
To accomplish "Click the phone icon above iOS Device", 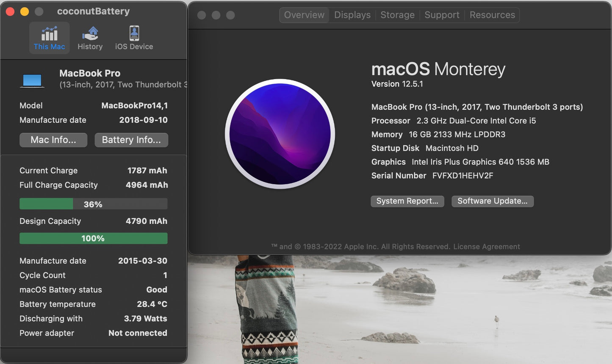I will (x=133, y=33).
